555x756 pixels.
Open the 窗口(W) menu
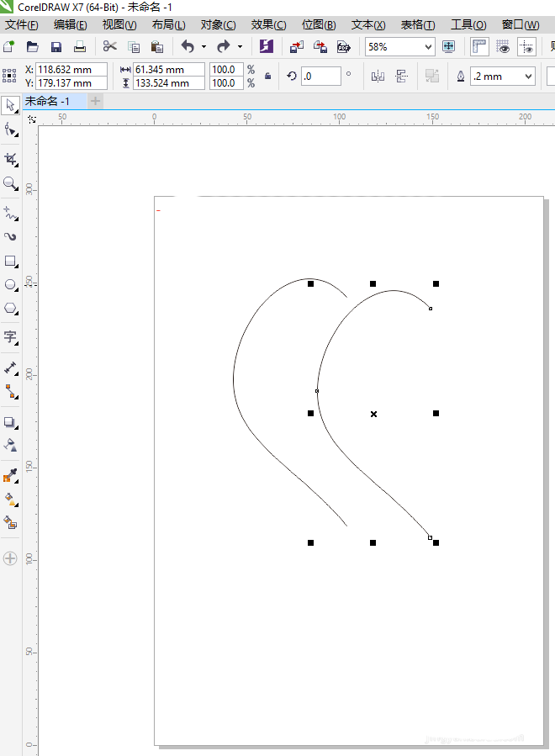coord(521,24)
